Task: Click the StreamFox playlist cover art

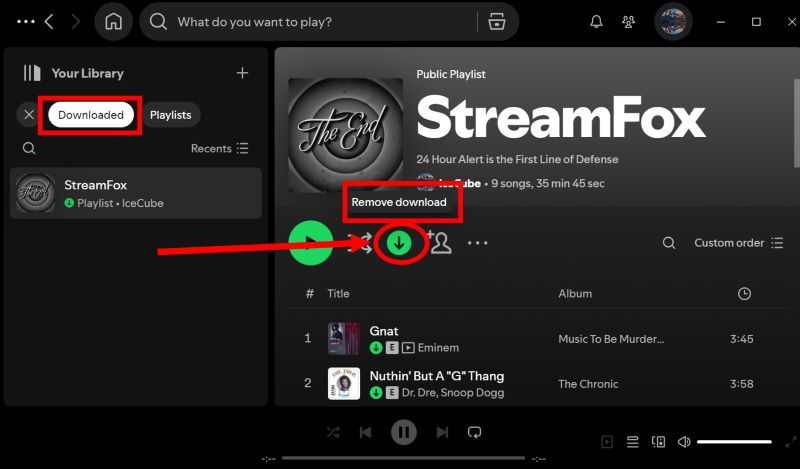Action: 345,135
